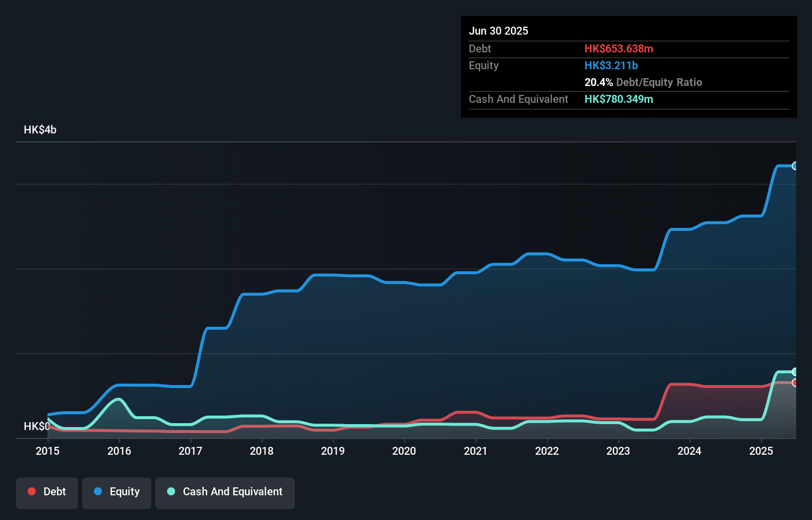812x520 pixels.
Task: Click the HK$780.349m Cash value link
Action: (x=619, y=99)
